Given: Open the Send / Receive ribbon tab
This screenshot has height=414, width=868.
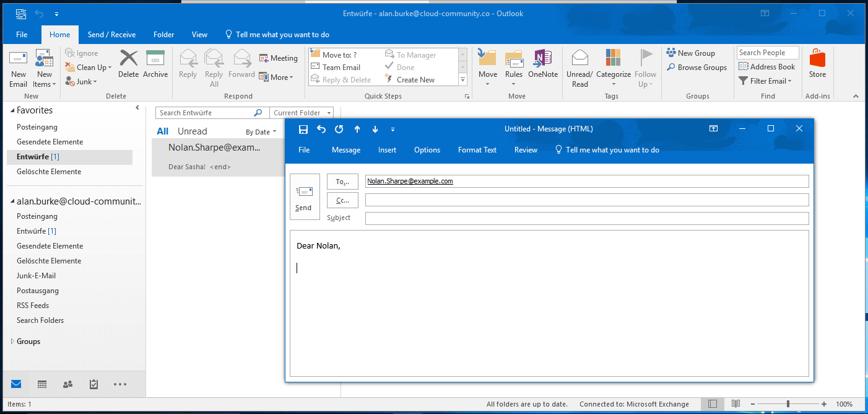Looking at the screenshot, I should (111, 34).
